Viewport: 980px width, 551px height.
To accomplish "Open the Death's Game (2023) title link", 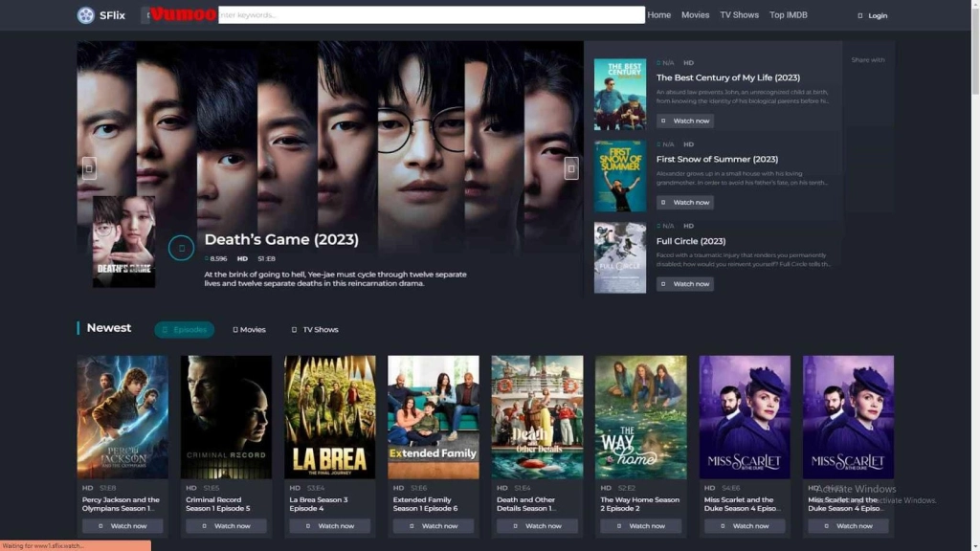I will point(281,239).
